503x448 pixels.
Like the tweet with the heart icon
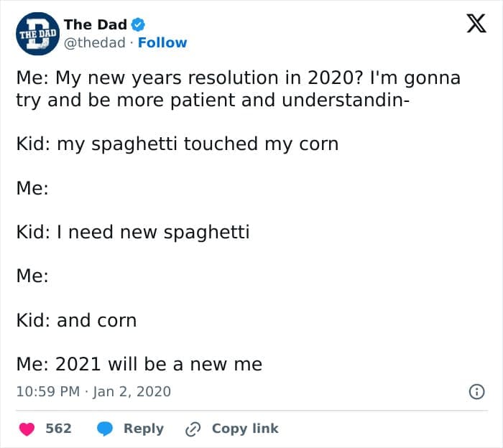coord(27,429)
